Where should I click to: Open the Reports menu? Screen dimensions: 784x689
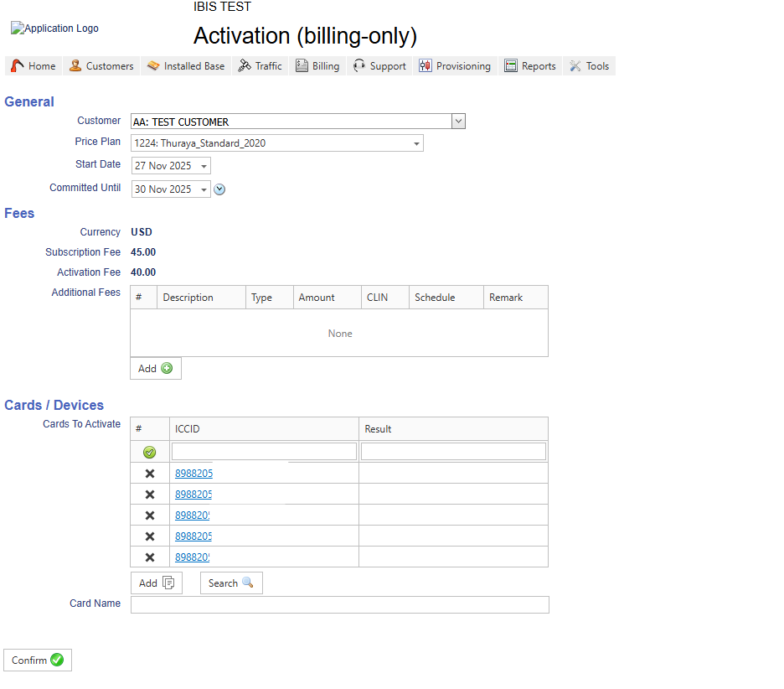pos(530,66)
